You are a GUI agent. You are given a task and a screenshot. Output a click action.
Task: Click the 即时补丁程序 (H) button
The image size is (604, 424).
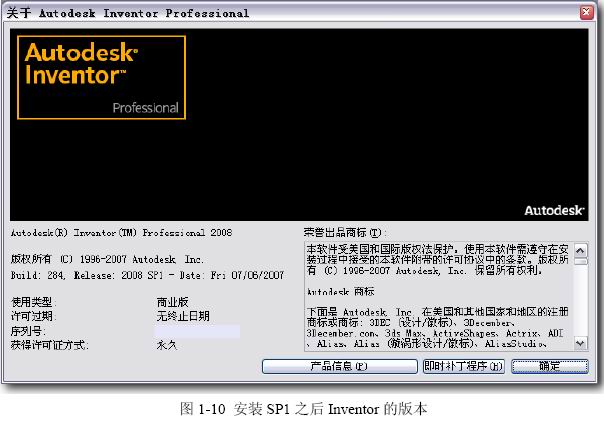pyautogui.click(x=464, y=366)
